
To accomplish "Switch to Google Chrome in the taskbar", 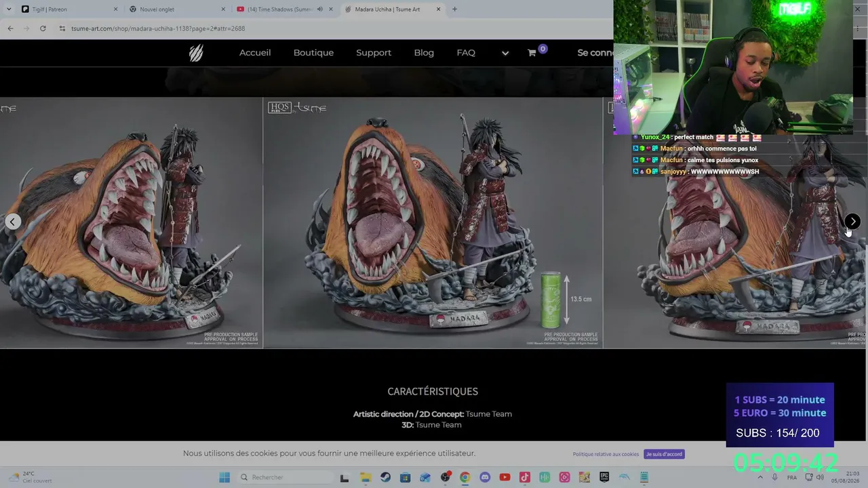I will tap(465, 477).
